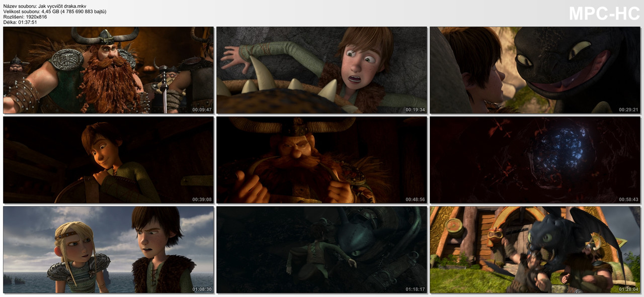Select the thumbnail at 00:09:47
The image size is (644, 297).
pyautogui.click(x=108, y=70)
